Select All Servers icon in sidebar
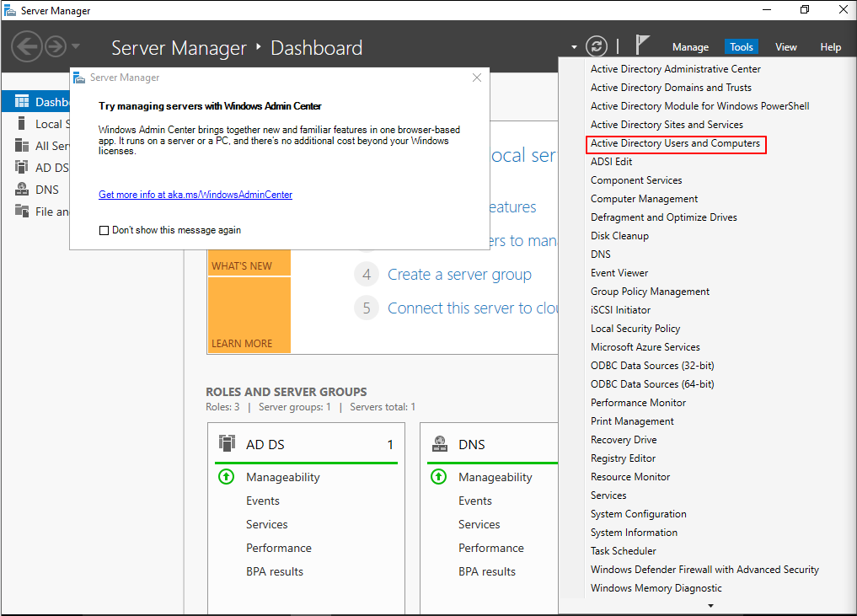 (22, 146)
